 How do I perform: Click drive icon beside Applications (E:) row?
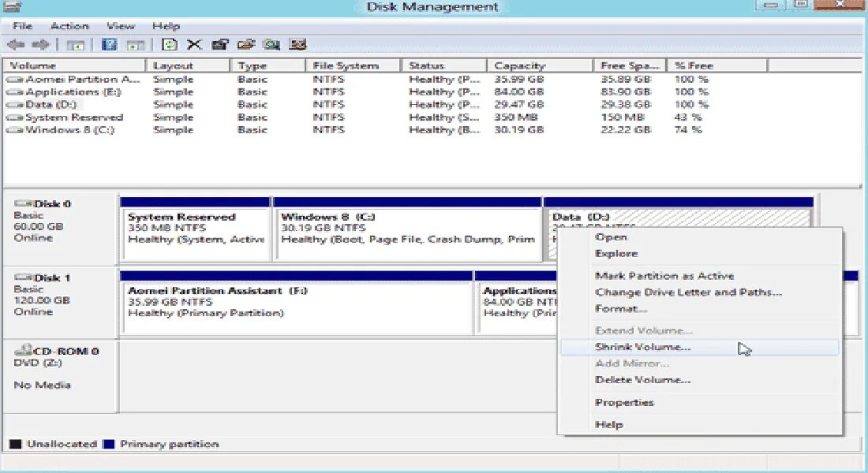tap(15, 92)
